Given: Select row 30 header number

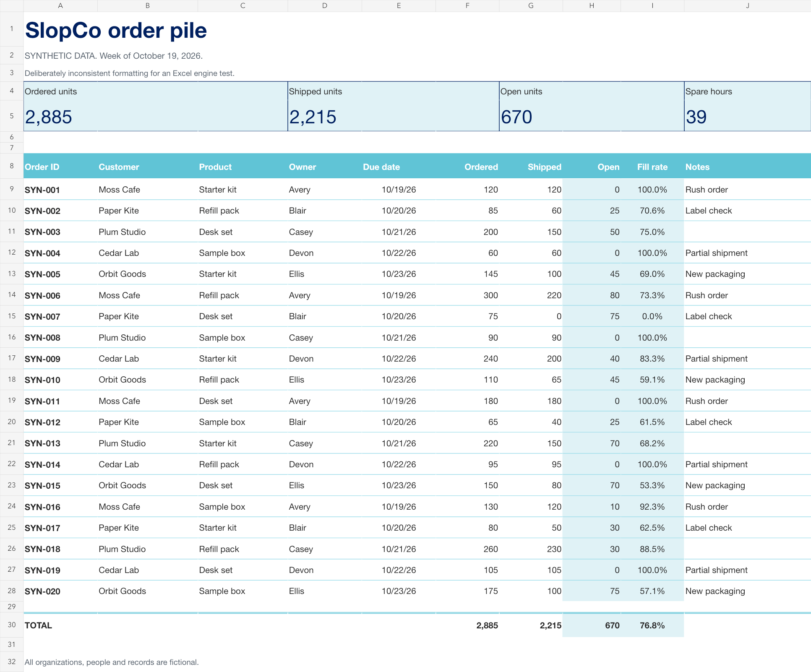Looking at the screenshot, I should (x=12, y=625).
